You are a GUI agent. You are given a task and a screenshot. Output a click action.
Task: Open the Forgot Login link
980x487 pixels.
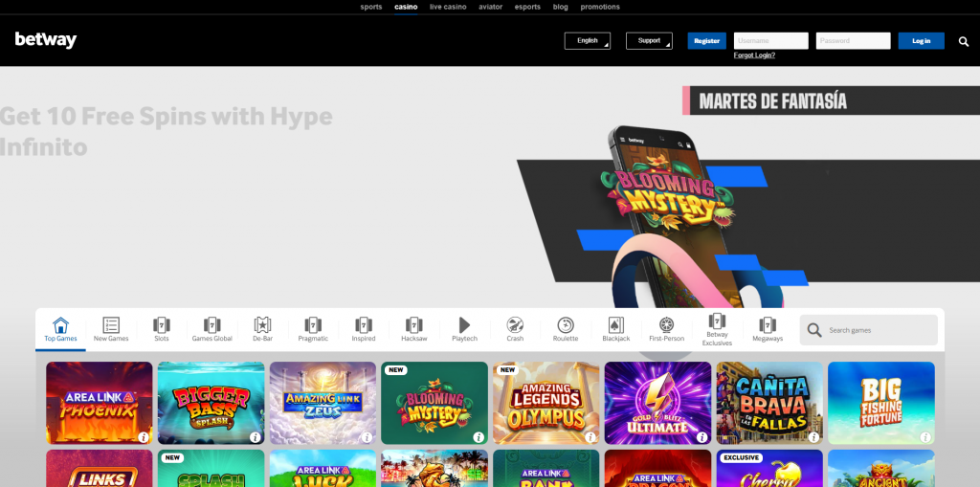click(x=754, y=55)
